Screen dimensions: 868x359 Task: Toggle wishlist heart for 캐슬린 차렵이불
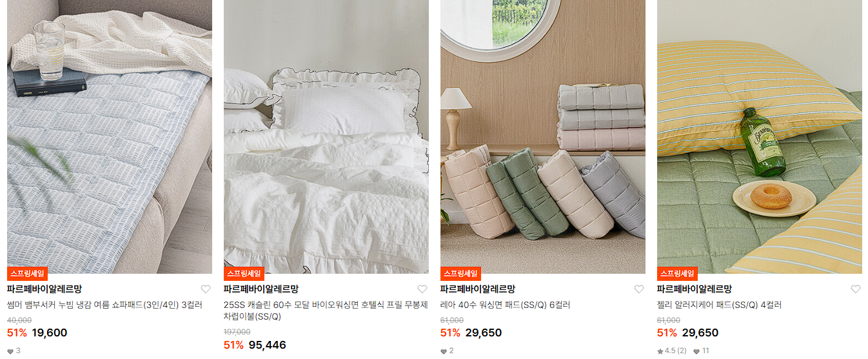(422, 289)
